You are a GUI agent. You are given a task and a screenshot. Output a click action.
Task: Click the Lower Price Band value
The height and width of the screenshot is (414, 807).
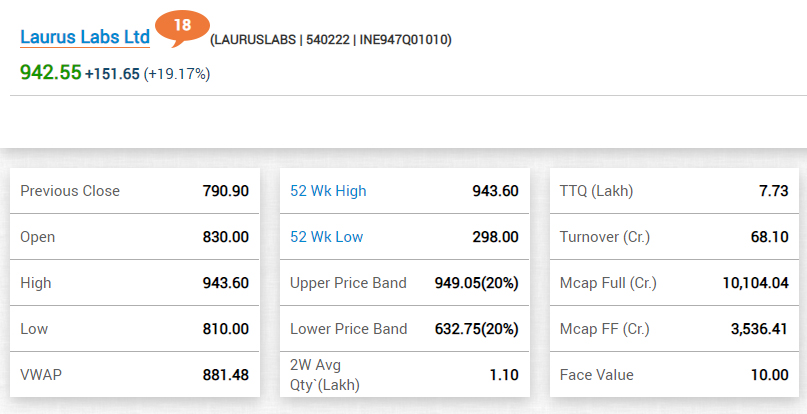pos(476,329)
